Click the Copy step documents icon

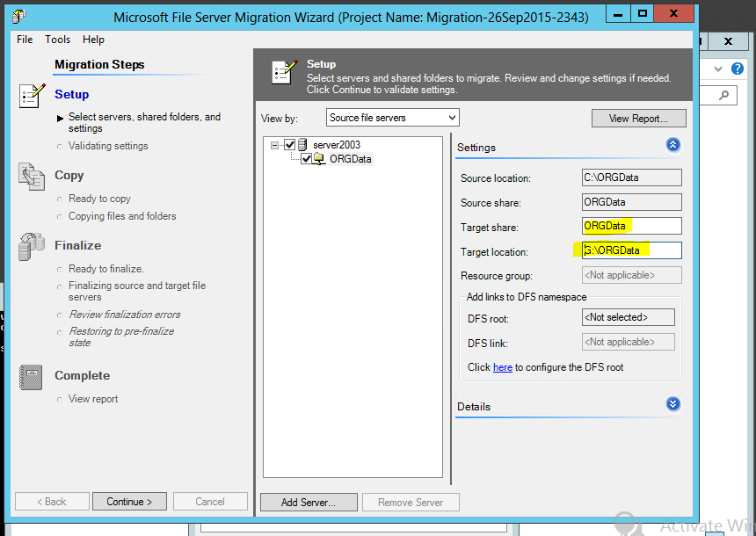click(32, 176)
